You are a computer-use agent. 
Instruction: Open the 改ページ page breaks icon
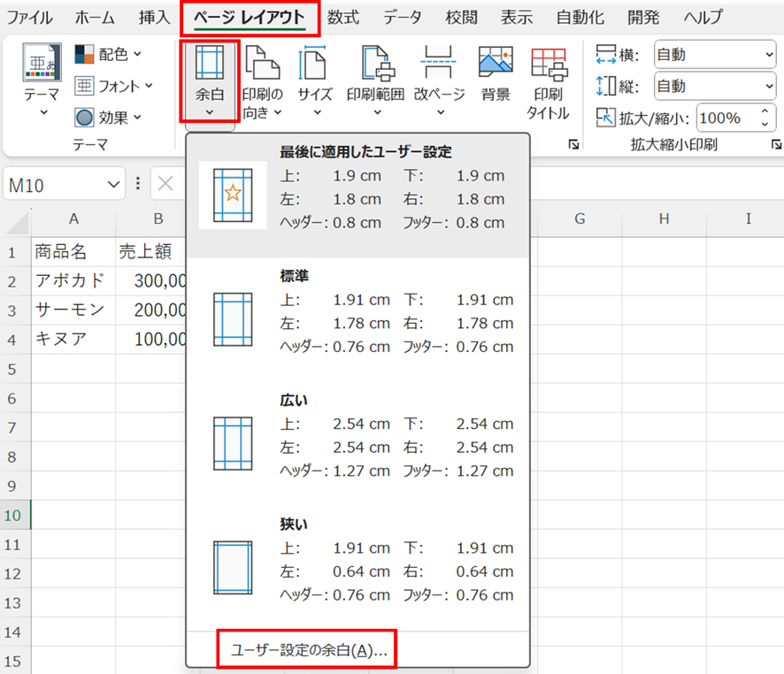click(x=439, y=64)
